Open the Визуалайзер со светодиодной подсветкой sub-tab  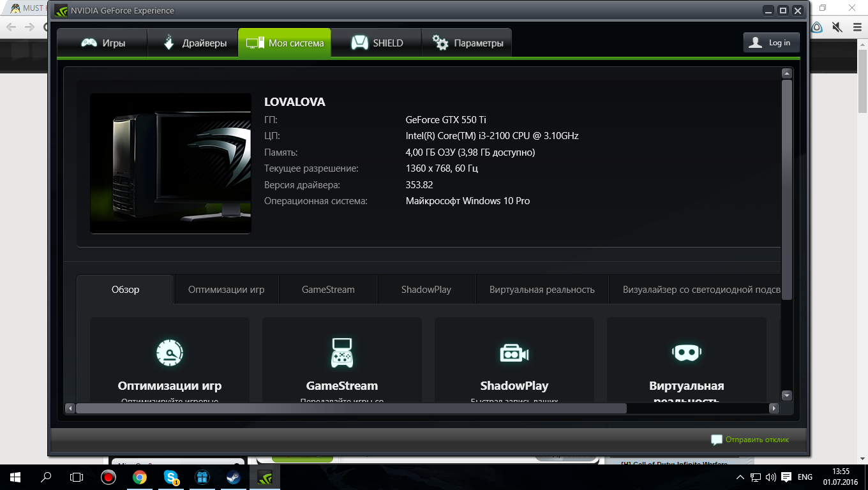[x=695, y=290]
